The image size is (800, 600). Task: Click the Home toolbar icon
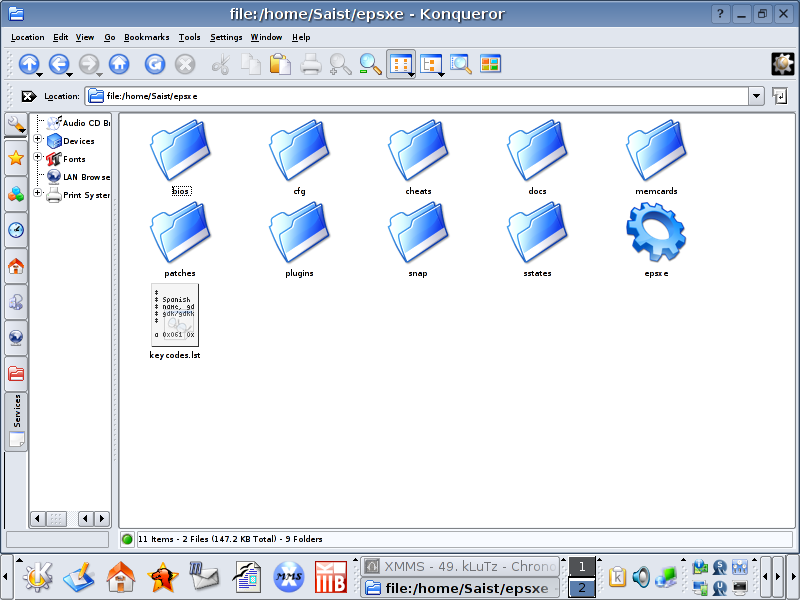[x=119, y=64]
